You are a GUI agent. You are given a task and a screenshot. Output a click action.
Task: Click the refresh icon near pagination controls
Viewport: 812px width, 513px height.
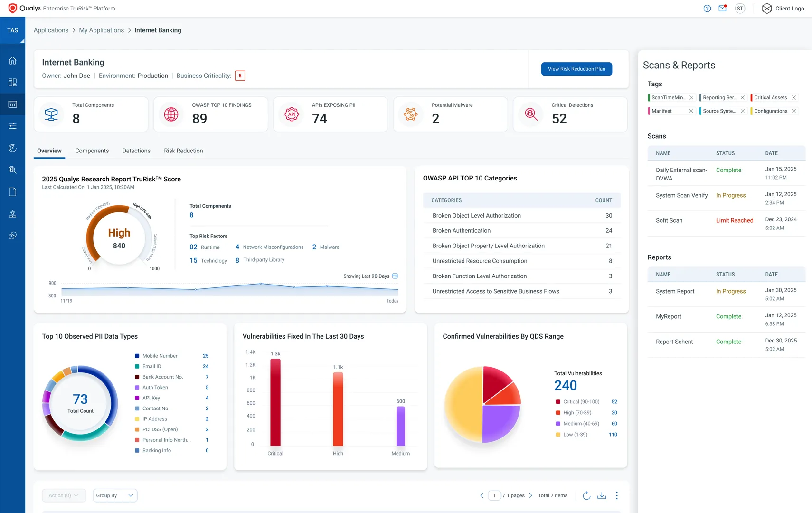click(586, 495)
